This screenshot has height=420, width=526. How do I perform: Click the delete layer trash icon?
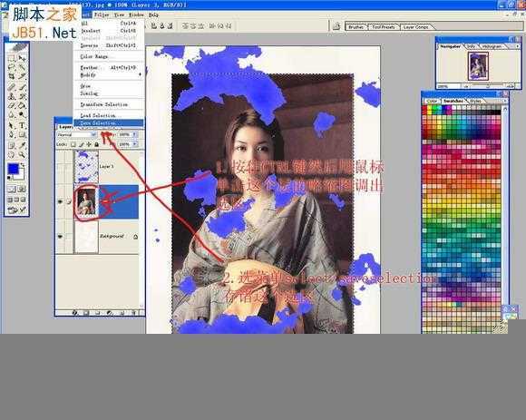click(x=133, y=313)
